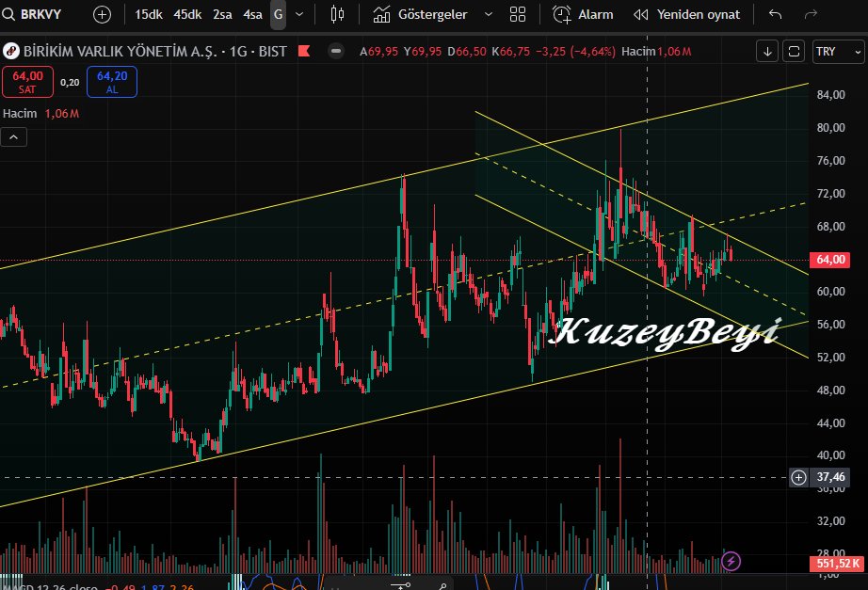Select the 45dk timeframe
Viewport: 868px width, 590px height.
click(187, 14)
